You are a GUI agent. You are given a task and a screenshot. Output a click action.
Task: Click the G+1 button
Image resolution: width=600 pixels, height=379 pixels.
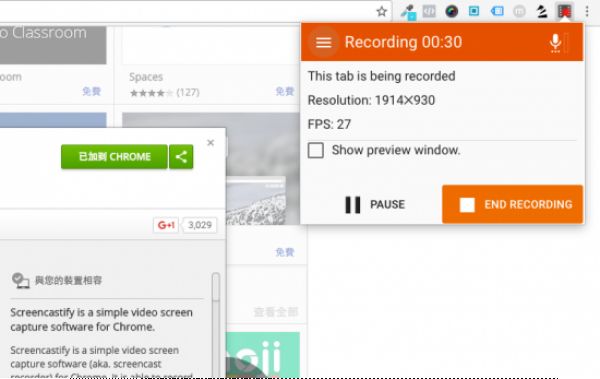click(166, 225)
